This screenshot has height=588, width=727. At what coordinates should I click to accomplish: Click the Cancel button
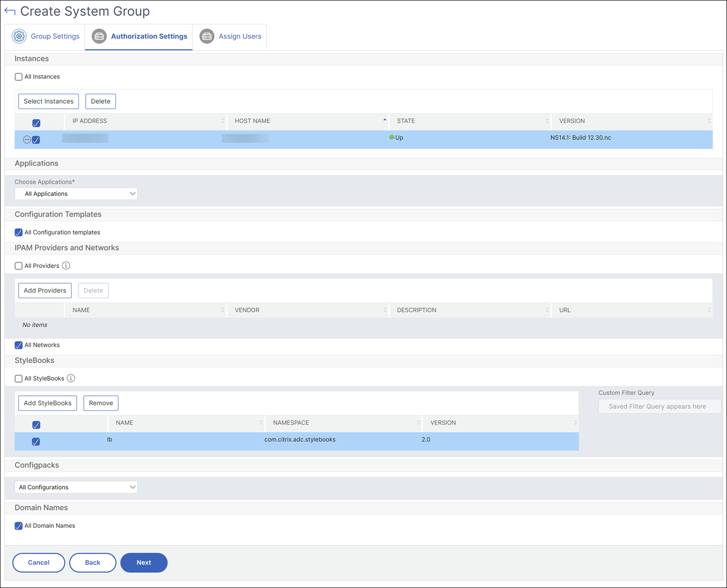pos(39,562)
